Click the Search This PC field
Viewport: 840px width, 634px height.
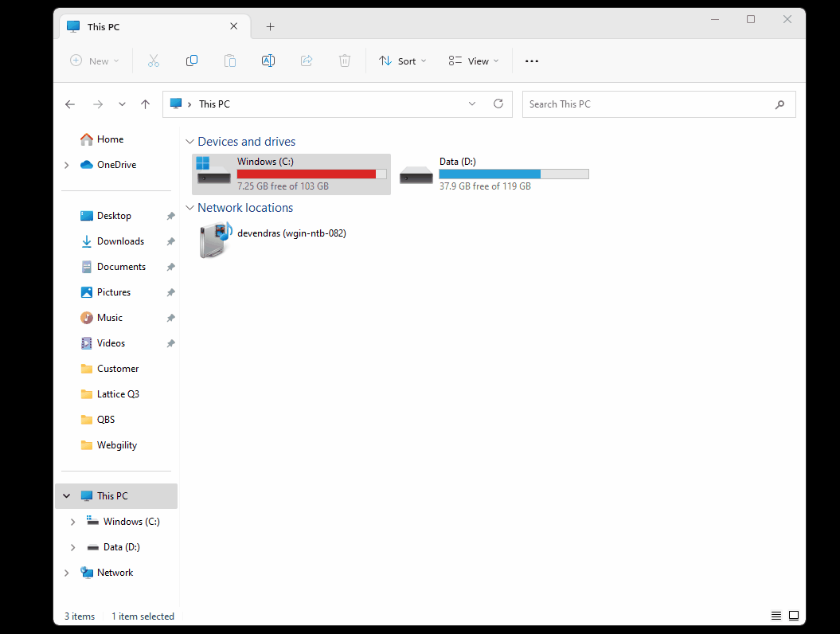(649, 104)
